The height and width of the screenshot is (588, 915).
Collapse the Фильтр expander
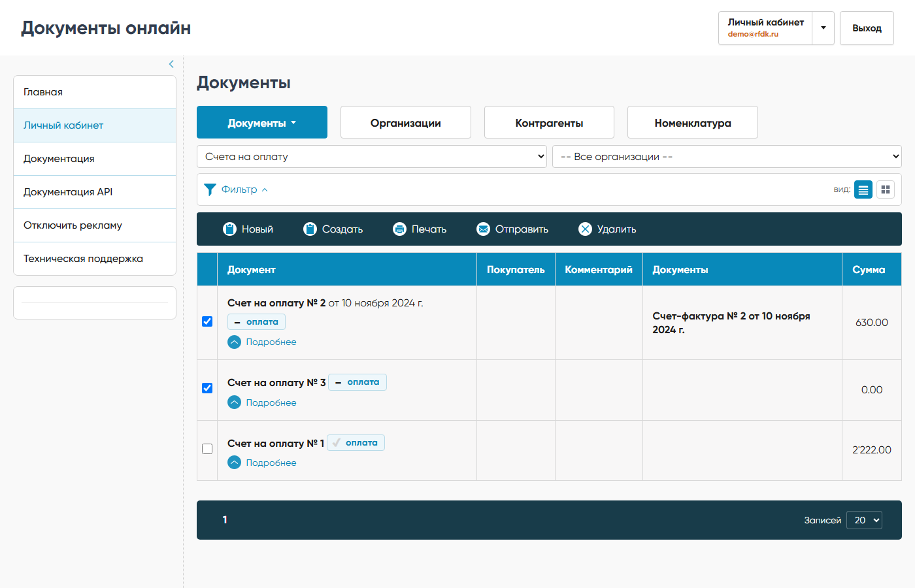pos(244,189)
